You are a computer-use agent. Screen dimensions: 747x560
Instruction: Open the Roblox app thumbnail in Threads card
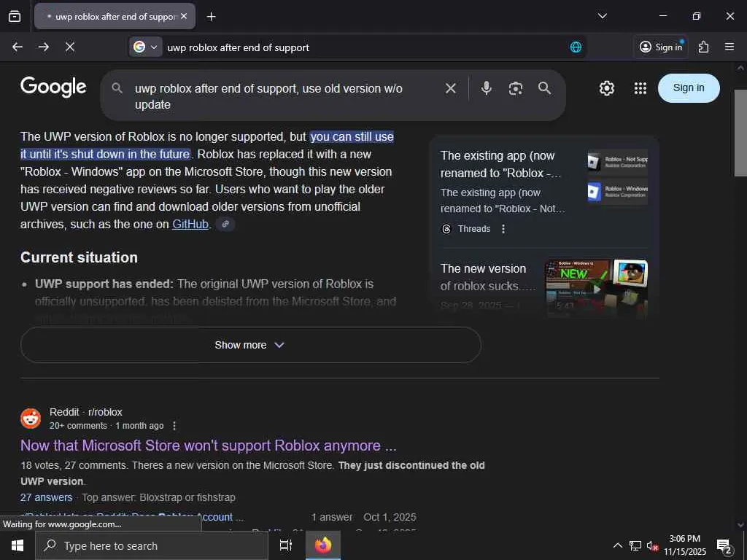point(617,176)
